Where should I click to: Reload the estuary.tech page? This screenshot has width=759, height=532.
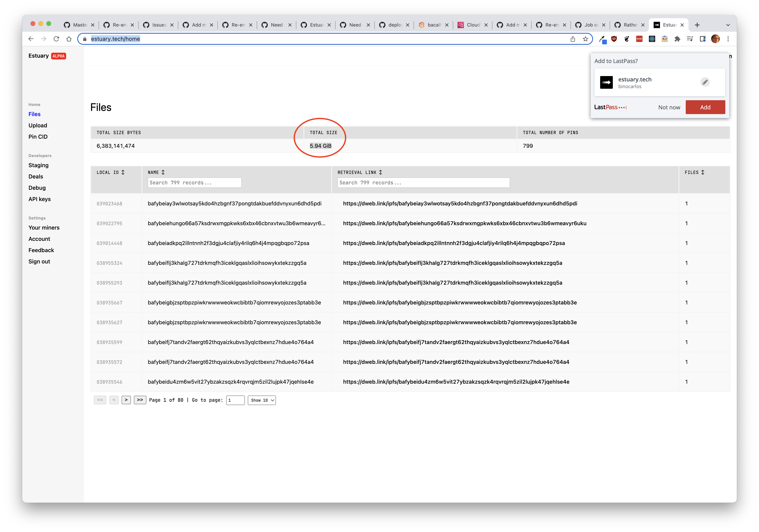point(56,39)
